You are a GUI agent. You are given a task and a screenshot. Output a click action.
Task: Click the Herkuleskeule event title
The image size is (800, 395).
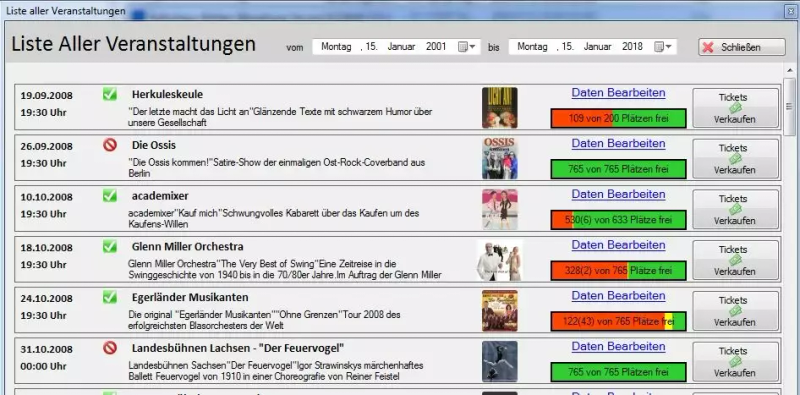[167, 94]
